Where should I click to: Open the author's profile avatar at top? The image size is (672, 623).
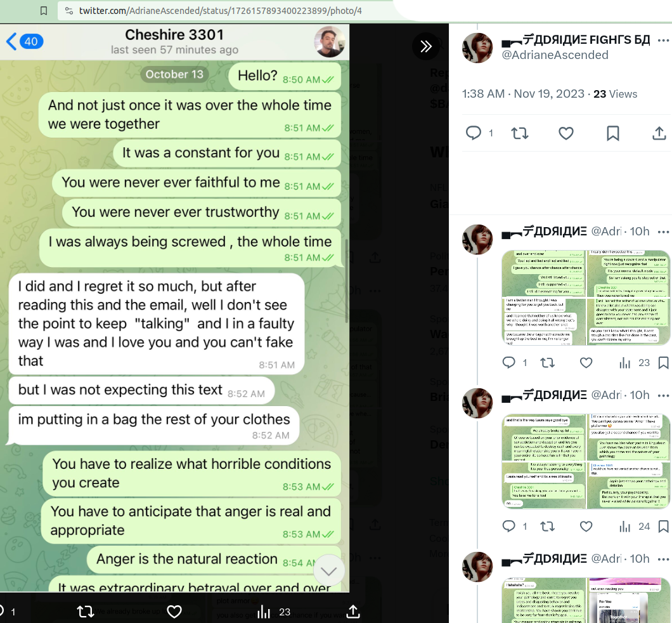477,48
